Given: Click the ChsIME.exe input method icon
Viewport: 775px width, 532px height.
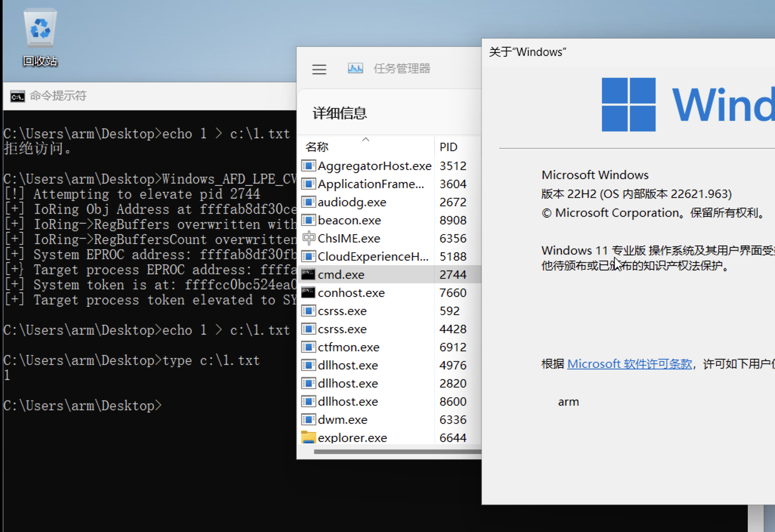Looking at the screenshot, I should tap(308, 238).
